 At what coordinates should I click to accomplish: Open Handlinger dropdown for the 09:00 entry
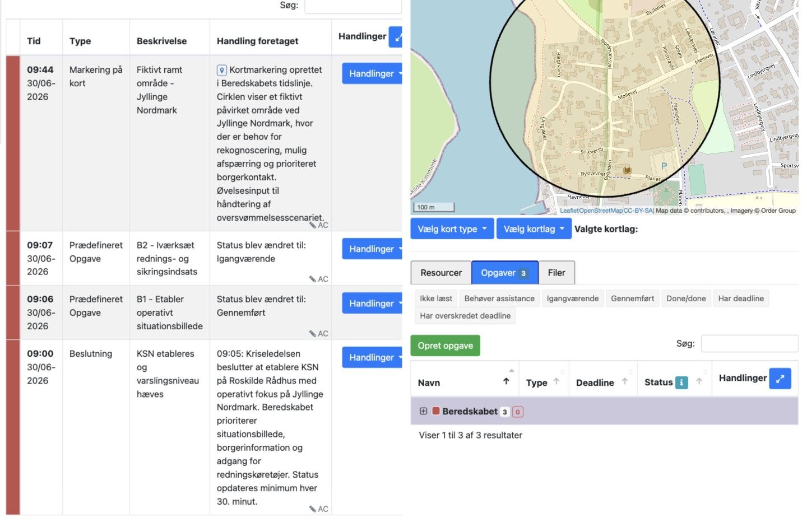[x=372, y=357]
